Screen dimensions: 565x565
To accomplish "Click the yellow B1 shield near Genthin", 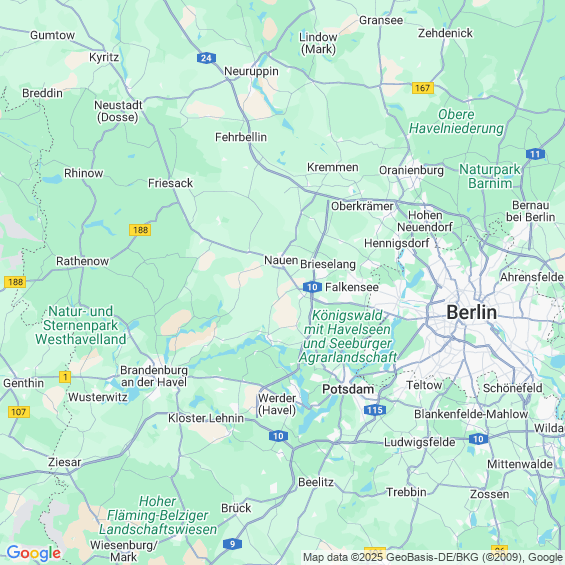I will tap(65, 377).
